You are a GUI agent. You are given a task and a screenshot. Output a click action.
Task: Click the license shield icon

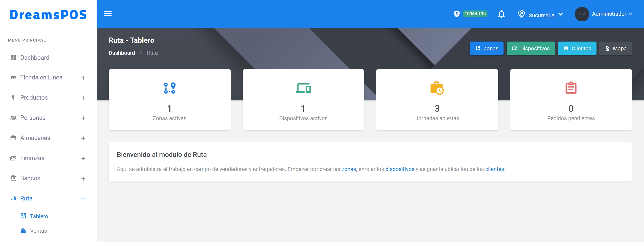[x=456, y=14]
